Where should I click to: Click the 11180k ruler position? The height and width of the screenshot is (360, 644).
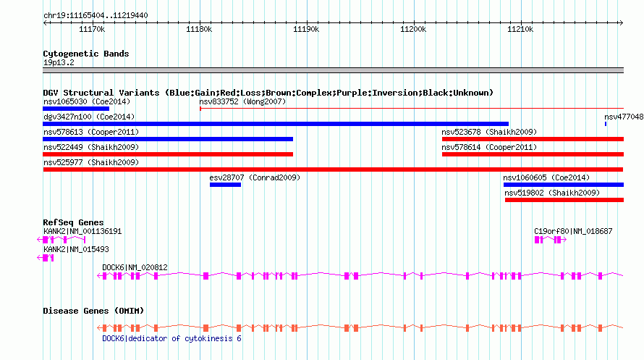(x=199, y=29)
